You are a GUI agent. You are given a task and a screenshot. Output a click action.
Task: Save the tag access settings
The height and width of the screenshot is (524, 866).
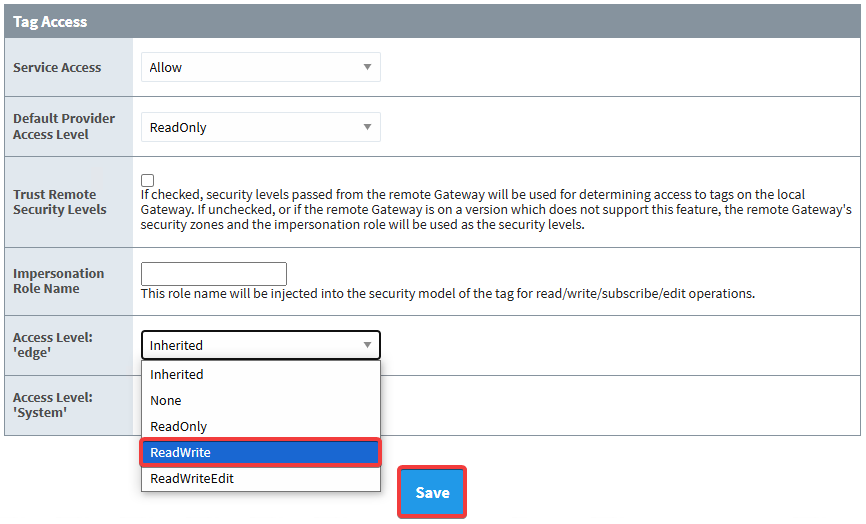pyautogui.click(x=432, y=493)
